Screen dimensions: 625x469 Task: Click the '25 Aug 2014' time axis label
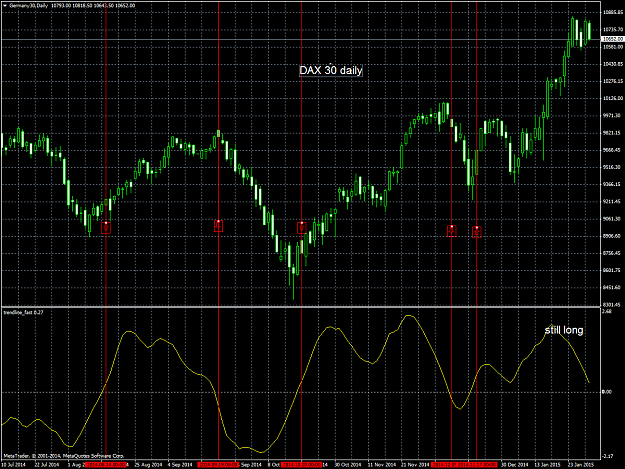click(x=148, y=465)
